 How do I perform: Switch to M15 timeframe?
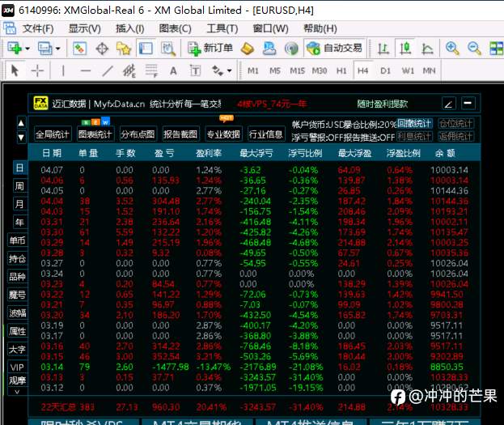[x=297, y=70]
